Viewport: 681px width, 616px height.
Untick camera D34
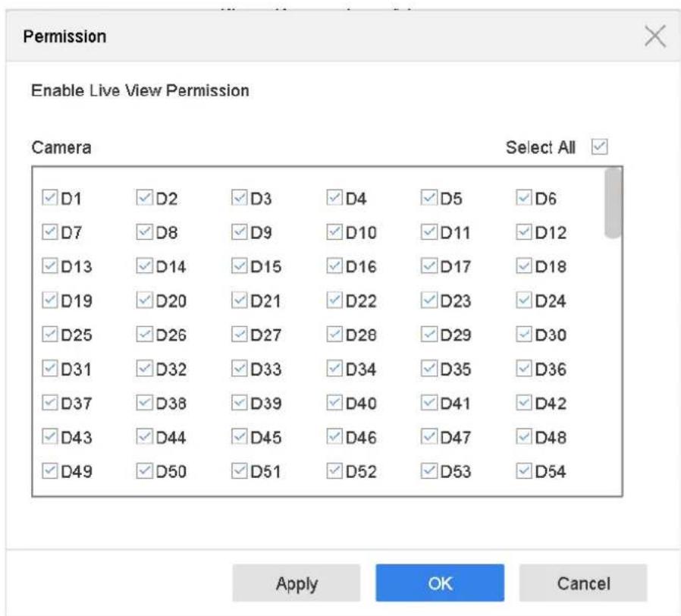click(334, 369)
